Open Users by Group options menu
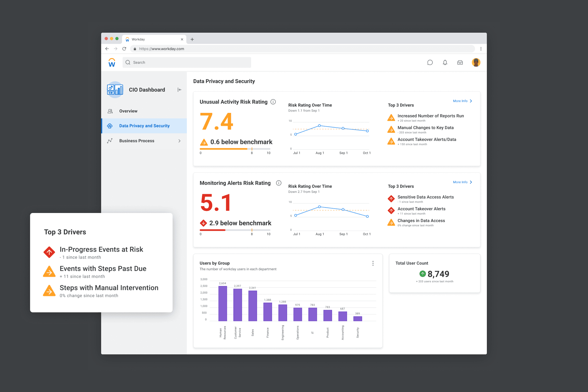The height and width of the screenshot is (392, 588). (x=373, y=263)
